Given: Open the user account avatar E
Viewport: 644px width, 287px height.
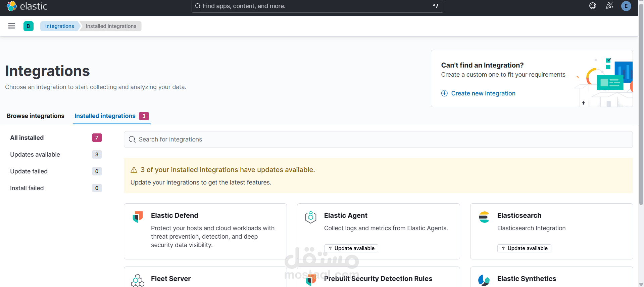Looking at the screenshot, I should click(626, 6).
